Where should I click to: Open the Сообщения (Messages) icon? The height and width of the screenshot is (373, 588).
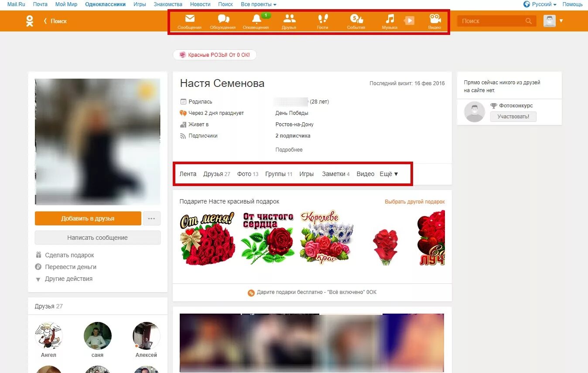tap(189, 21)
